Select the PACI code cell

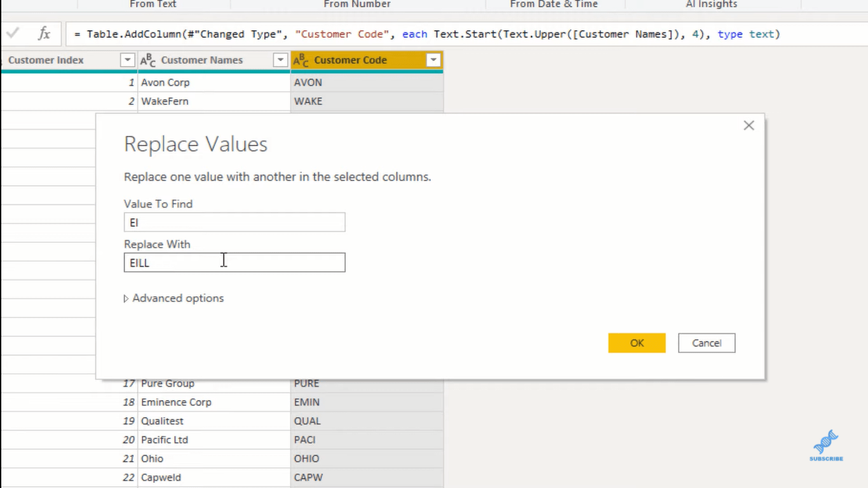[367, 440]
